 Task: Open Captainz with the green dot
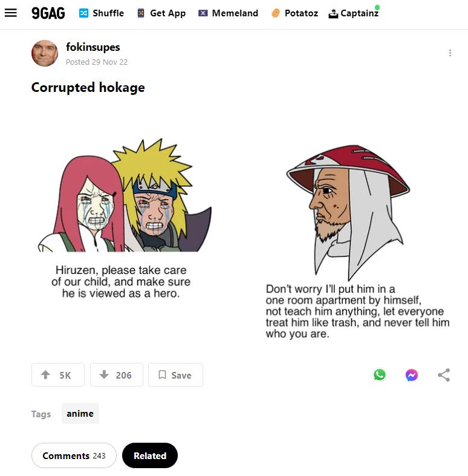[354, 13]
